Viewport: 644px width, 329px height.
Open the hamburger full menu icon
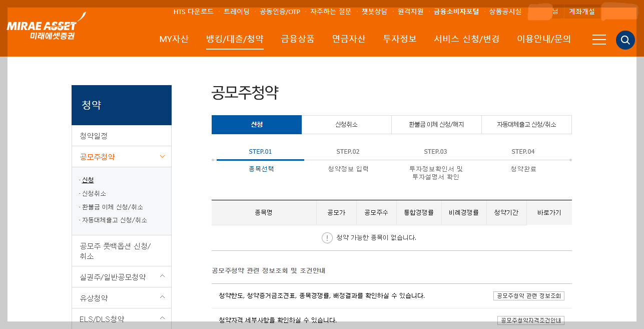[x=599, y=40]
